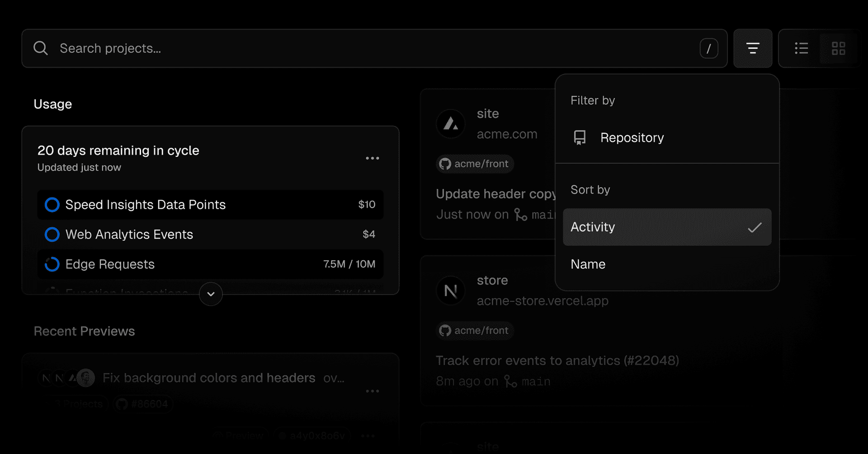Open the filter and sort menu button
This screenshot has width=868, height=454.
pos(752,48)
